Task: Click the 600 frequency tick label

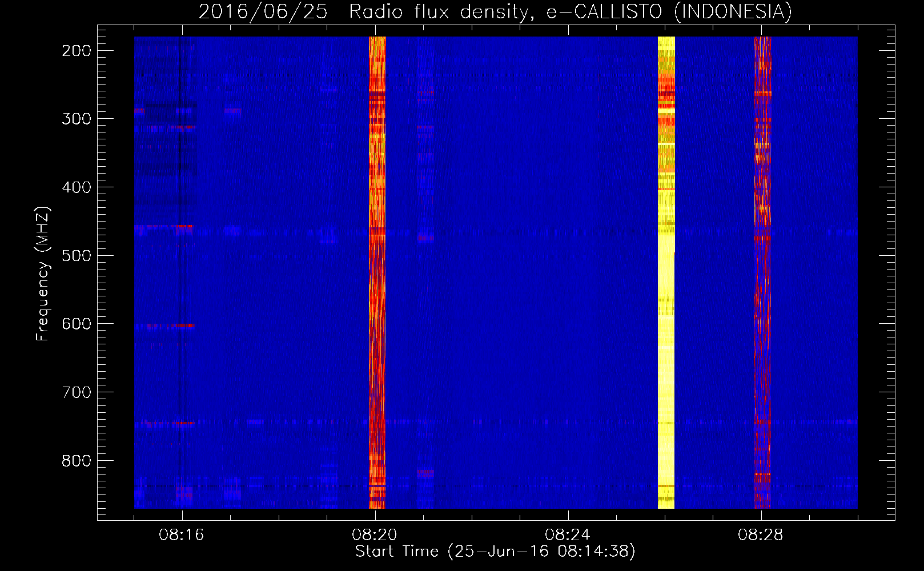Action: tap(77, 324)
